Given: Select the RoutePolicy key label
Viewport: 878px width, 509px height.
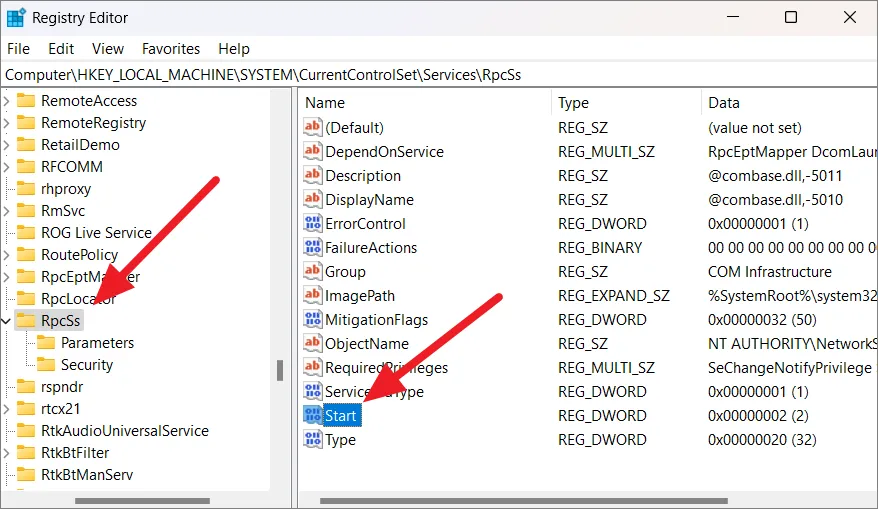Looking at the screenshot, I should [80, 255].
